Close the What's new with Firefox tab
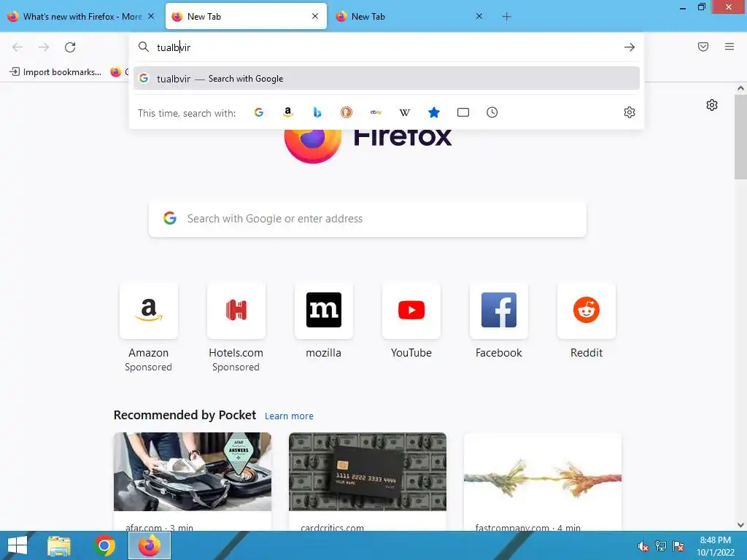The height and width of the screenshot is (560, 747). [151, 16]
